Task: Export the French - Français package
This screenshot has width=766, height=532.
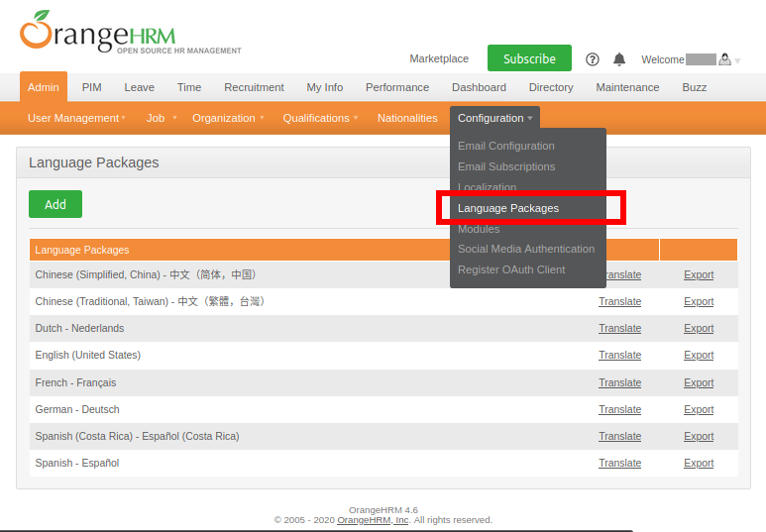Action: [699, 382]
